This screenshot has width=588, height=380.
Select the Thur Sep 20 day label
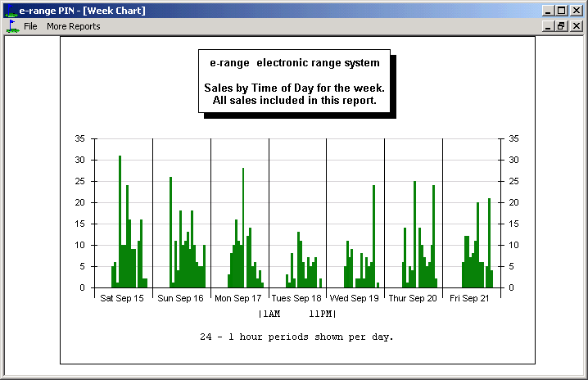tap(413, 299)
